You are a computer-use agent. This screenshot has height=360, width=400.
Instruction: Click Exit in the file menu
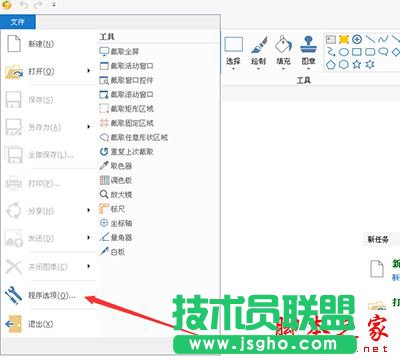(50, 324)
